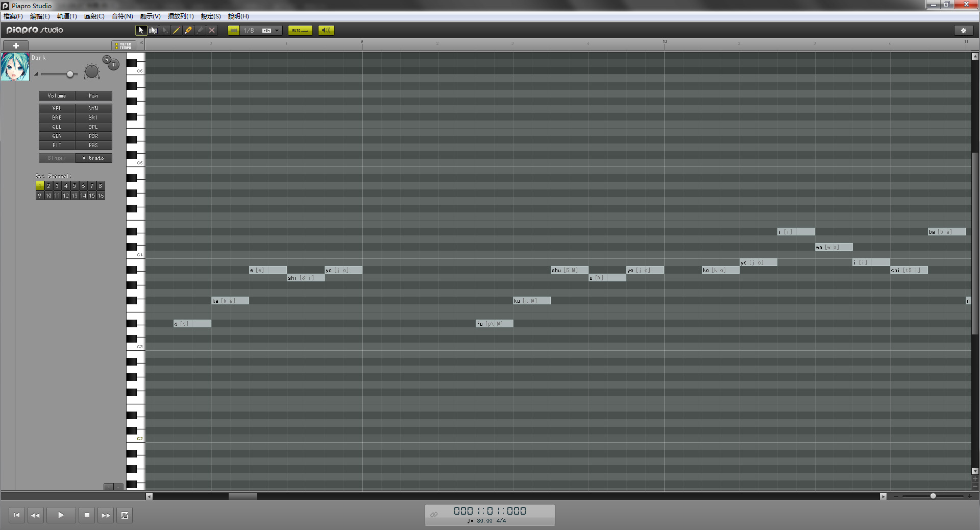Select the DYN parameter button

93,108
